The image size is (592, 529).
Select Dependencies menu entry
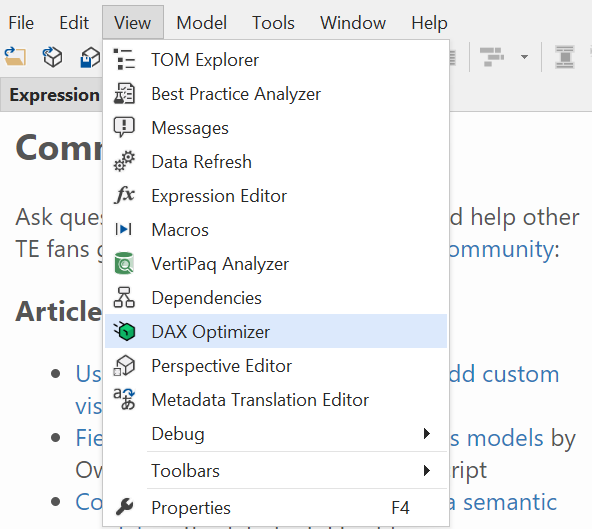pos(276,298)
